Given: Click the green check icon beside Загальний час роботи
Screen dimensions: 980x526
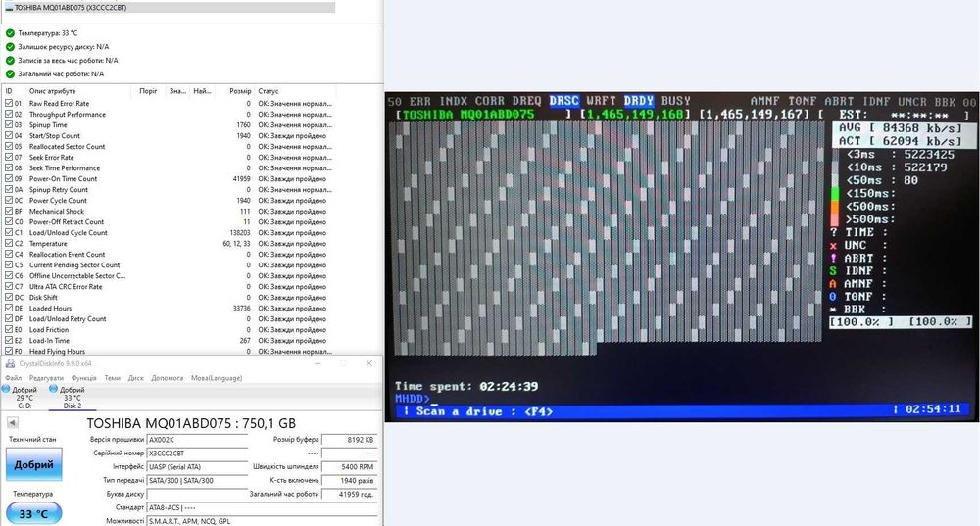Looking at the screenshot, I should tap(10, 73).
